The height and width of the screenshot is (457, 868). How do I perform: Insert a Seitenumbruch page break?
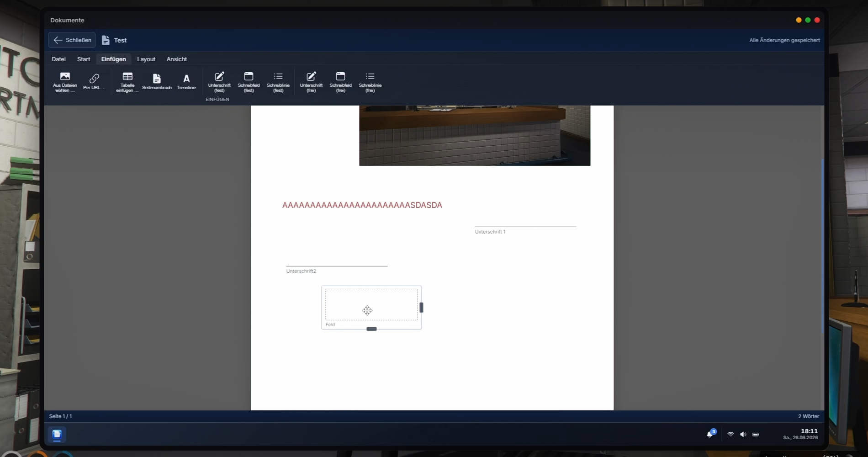pyautogui.click(x=157, y=82)
